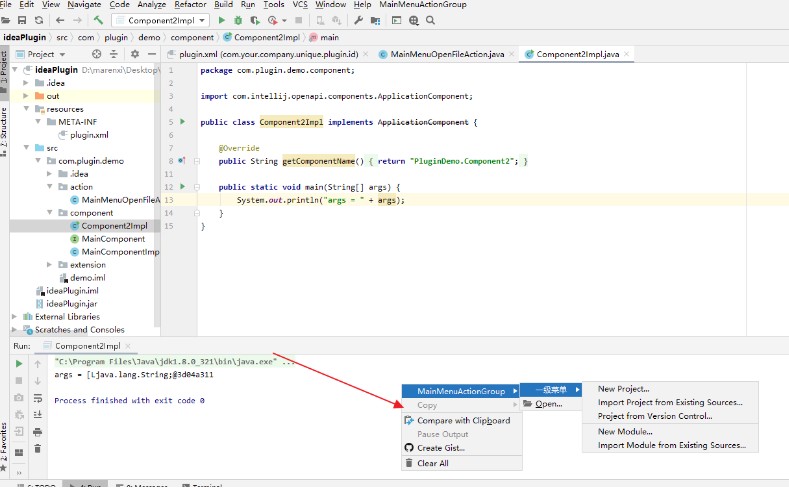Select Compare with Clipboard in context menu
789x488 pixels.
462,421
